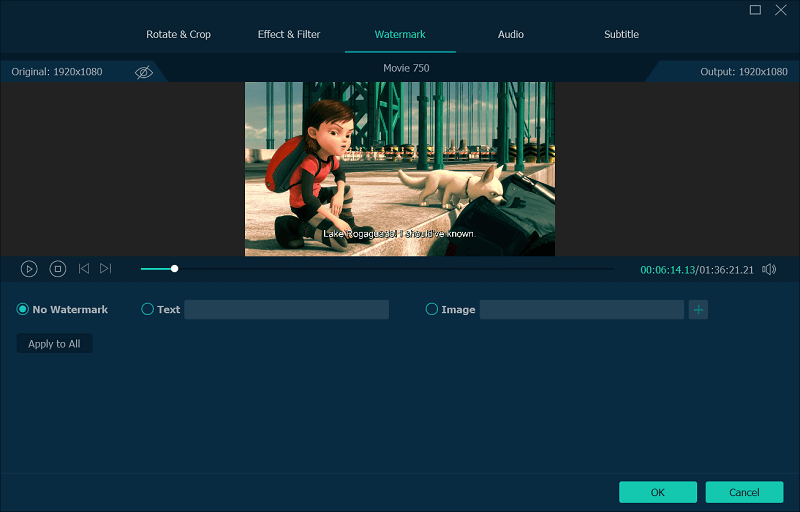The image size is (800, 512).
Task: Click inside the Text watermark input field
Action: click(286, 310)
